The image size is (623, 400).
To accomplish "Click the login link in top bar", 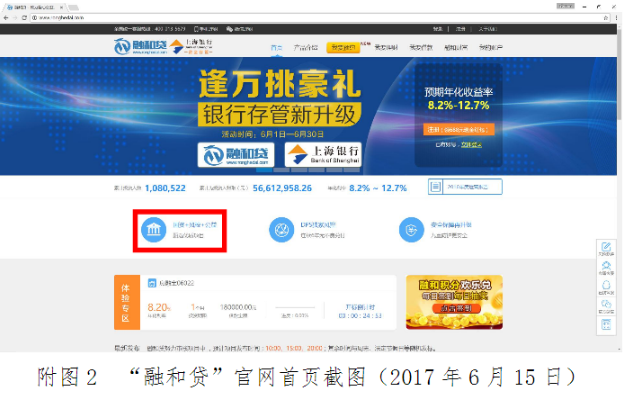I will (437, 29).
